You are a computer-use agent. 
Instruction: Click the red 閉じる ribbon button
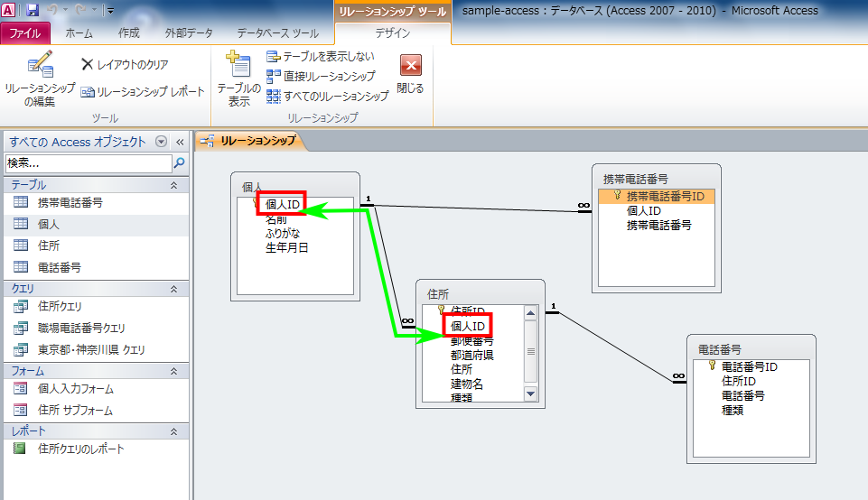coord(410,74)
